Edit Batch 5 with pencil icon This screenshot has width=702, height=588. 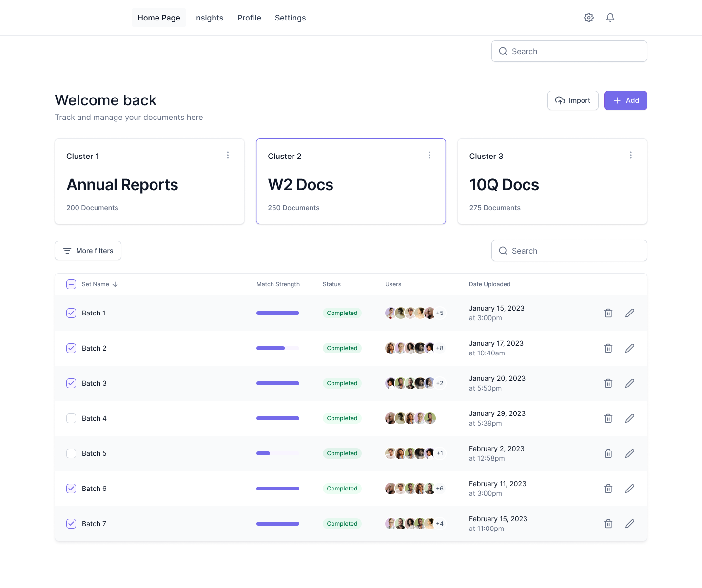tap(630, 453)
